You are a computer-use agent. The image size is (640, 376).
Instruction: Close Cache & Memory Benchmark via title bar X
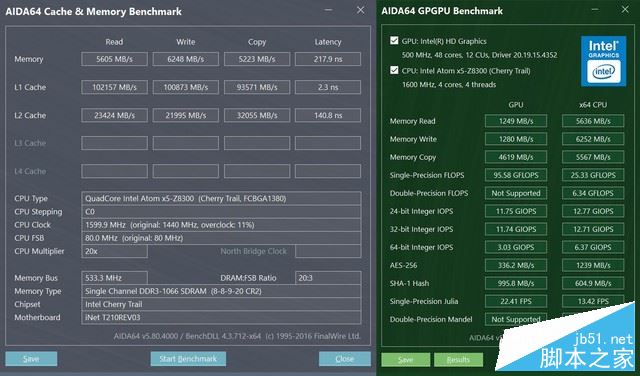click(x=360, y=10)
